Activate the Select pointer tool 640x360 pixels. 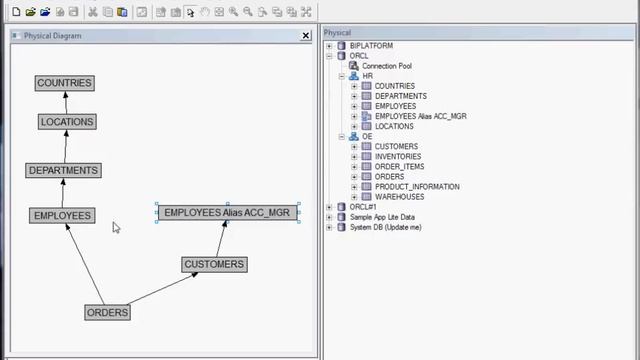[190, 12]
